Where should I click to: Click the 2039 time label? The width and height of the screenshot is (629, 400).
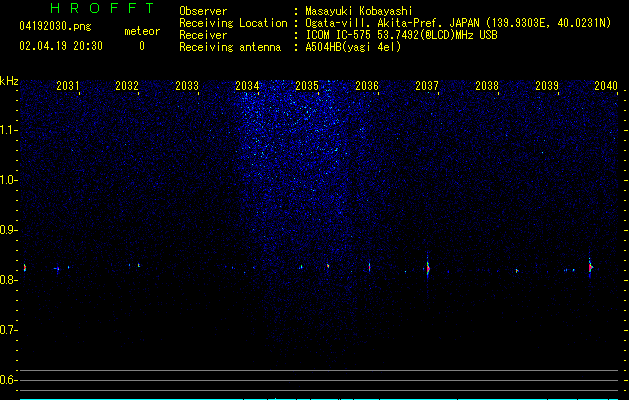(547, 86)
